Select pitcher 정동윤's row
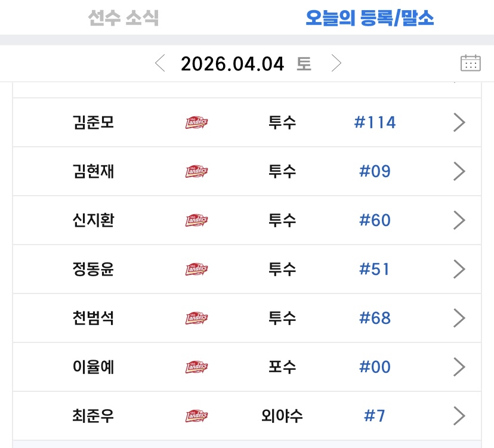494x448 pixels. coord(247,269)
